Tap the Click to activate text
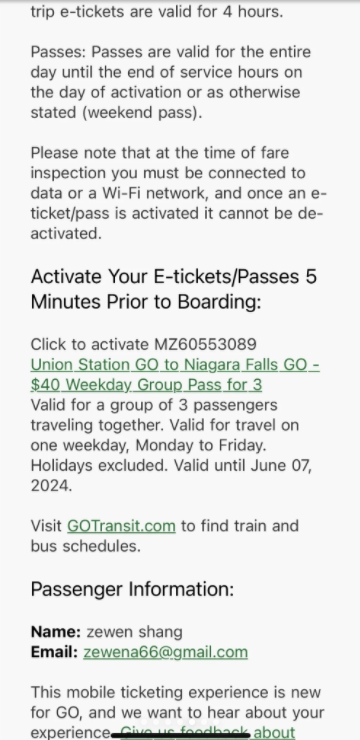Screen dimensions: 360x740 click(91, 344)
